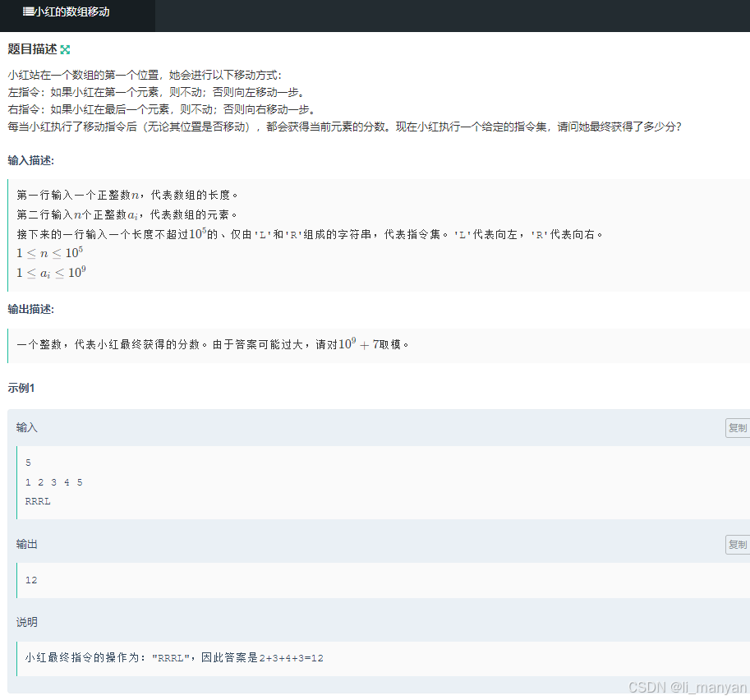Open the 小红的数组移动 tab
Image resolution: width=750 pixels, height=700 pixels.
(x=77, y=16)
